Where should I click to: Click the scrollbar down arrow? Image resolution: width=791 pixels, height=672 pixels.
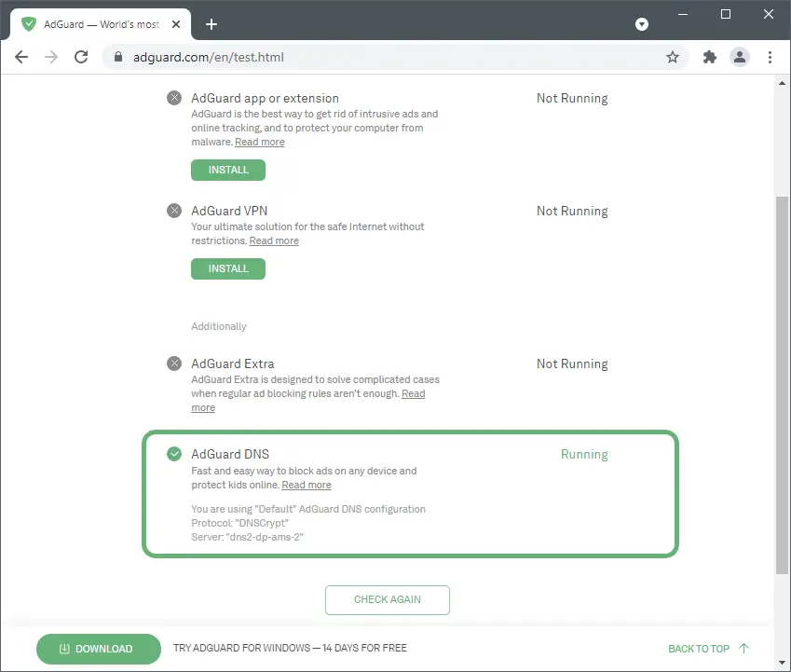[x=782, y=663]
